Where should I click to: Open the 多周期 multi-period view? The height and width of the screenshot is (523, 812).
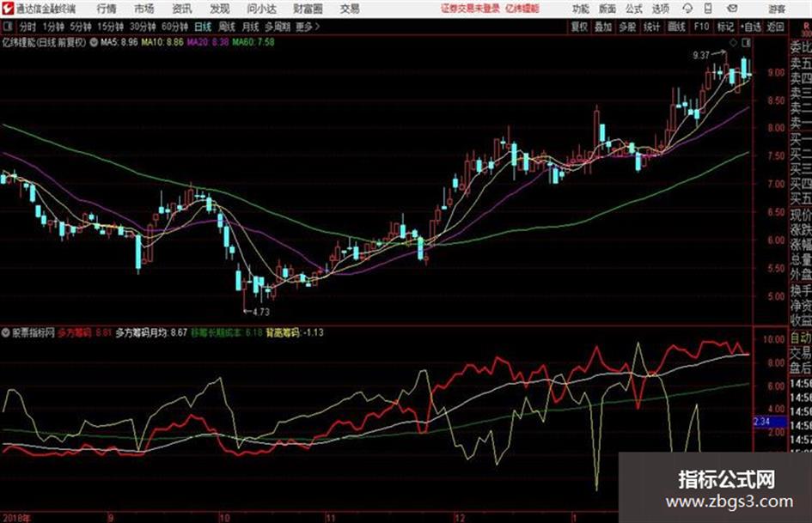coord(278,27)
